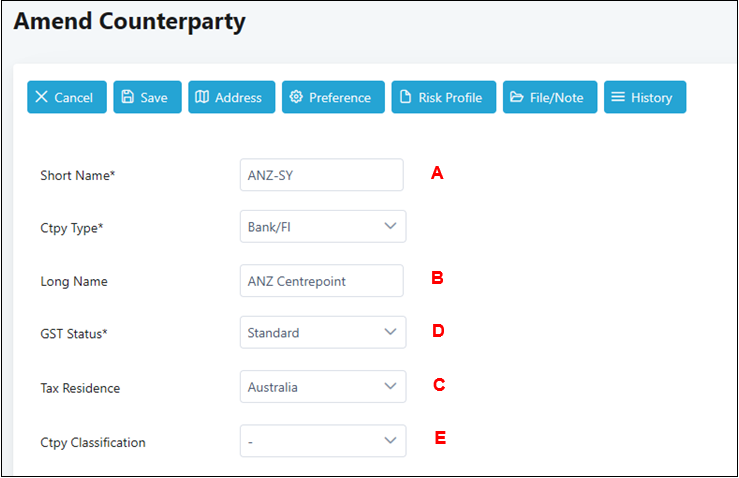Click the Ctpy Classification label
Screen dimensions: 739x478
(93, 442)
